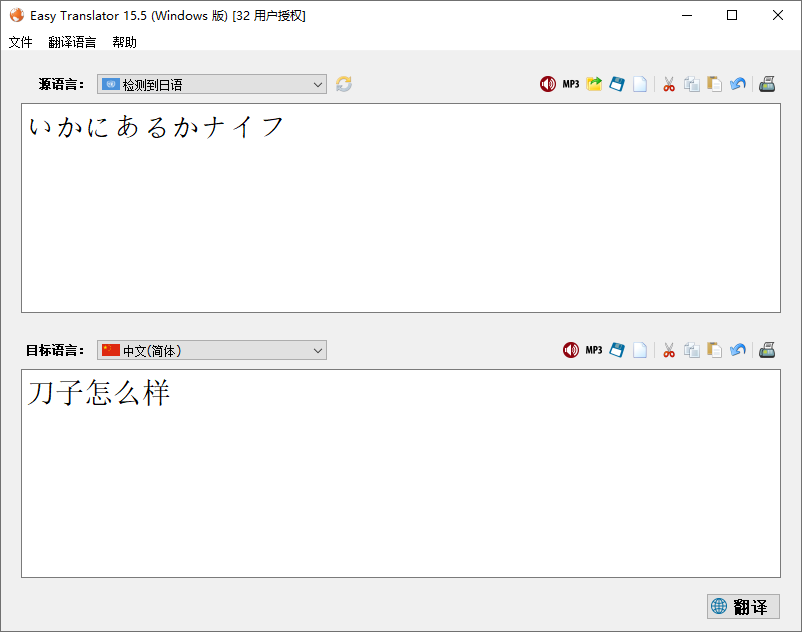
Task: Click the 翻译 translate button
Action: [x=742, y=606]
